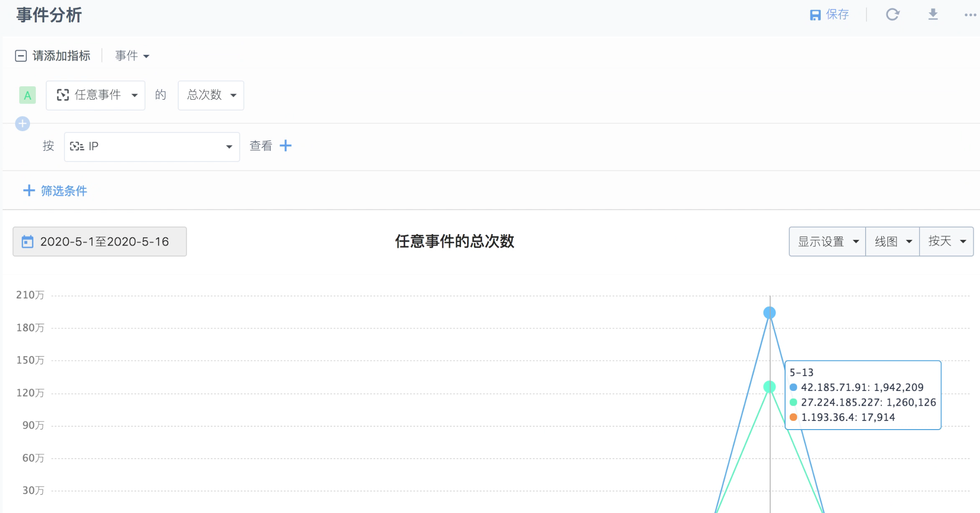Click the round plus add-metric icon
The height and width of the screenshot is (513, 980).
pyautogui.click(x=22, y=124)
